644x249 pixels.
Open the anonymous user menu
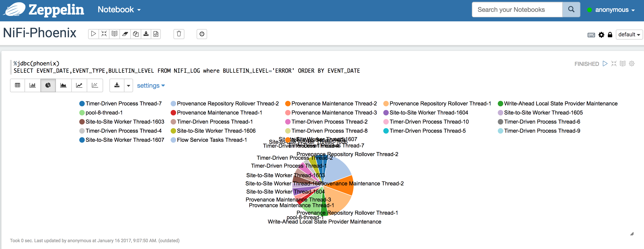615,10
